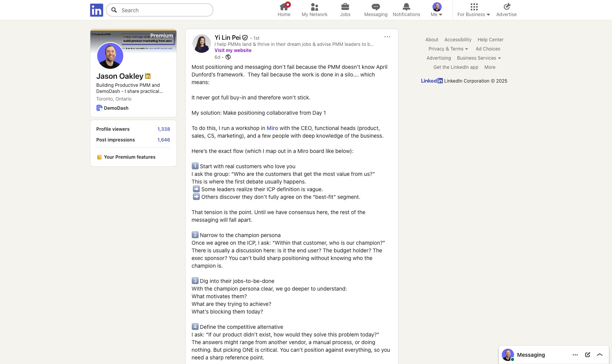Expand Business Services dropdown

pos(479,58)
